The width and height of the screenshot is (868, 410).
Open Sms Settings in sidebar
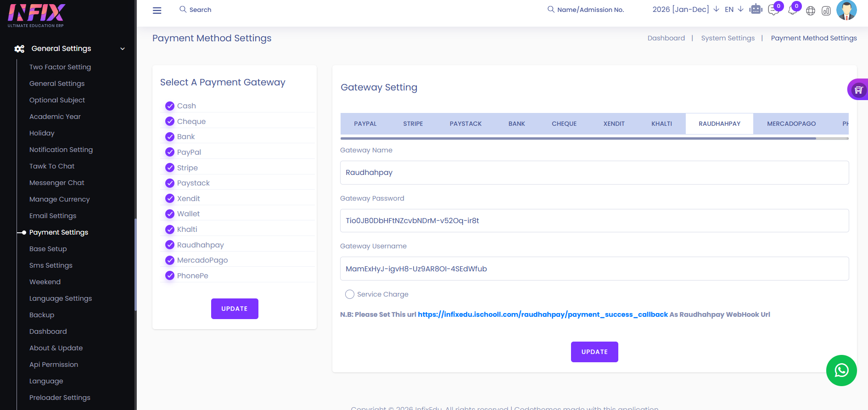pyautogui.click(x=51, y=265)
